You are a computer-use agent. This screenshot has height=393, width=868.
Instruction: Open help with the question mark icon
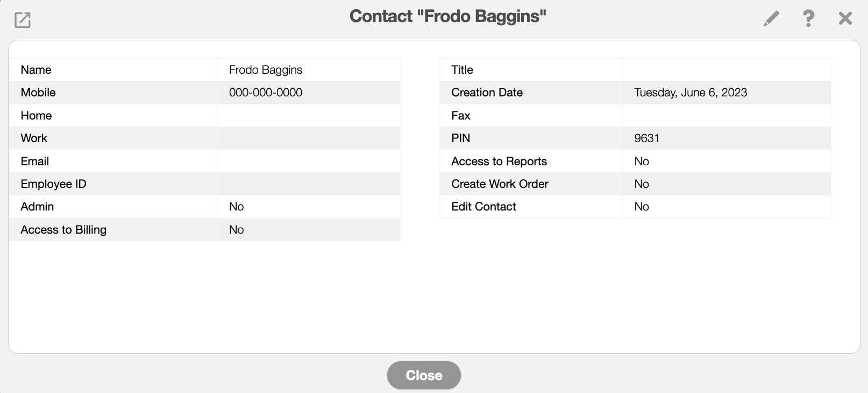pyautogui.click(x=808, y=19)
